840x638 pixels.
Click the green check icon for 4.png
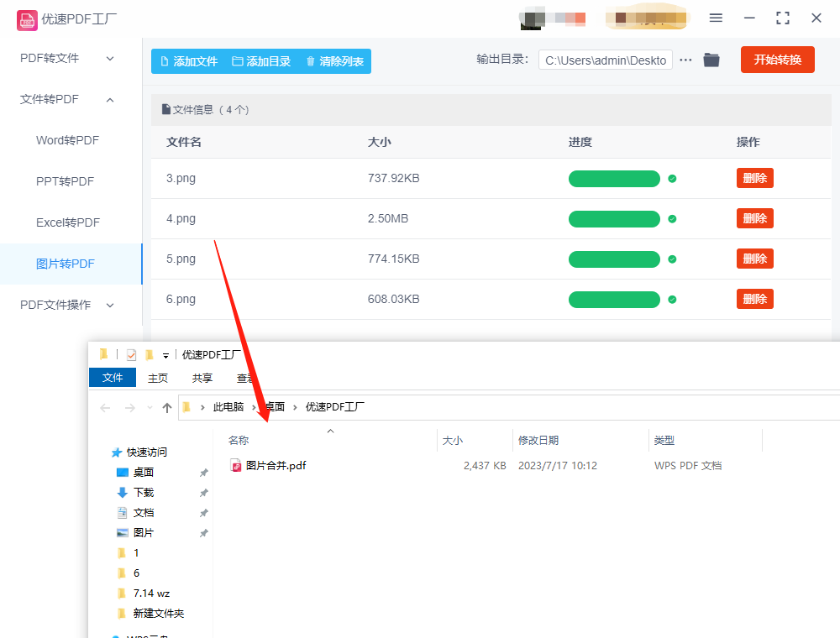(672, 219)
